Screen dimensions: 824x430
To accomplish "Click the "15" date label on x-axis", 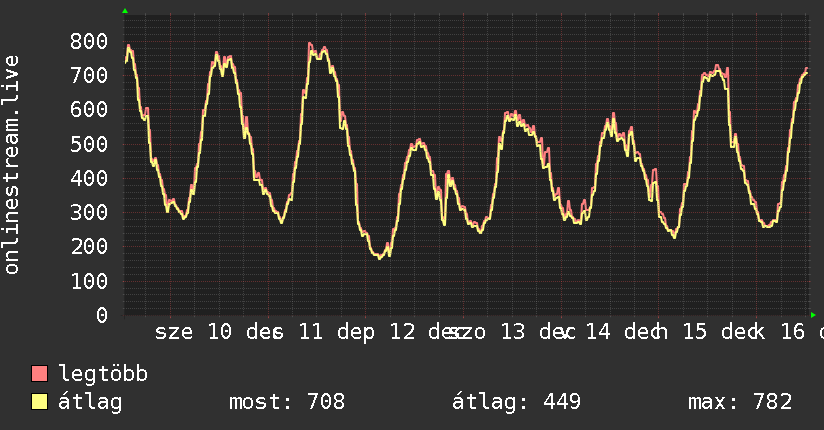I will (x=695, y=332).
